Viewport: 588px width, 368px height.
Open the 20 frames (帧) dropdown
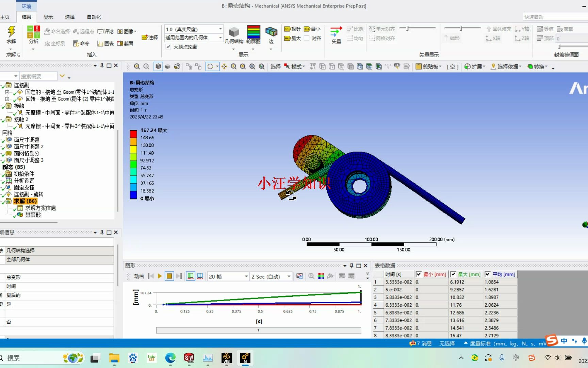(x=228, y=276)
